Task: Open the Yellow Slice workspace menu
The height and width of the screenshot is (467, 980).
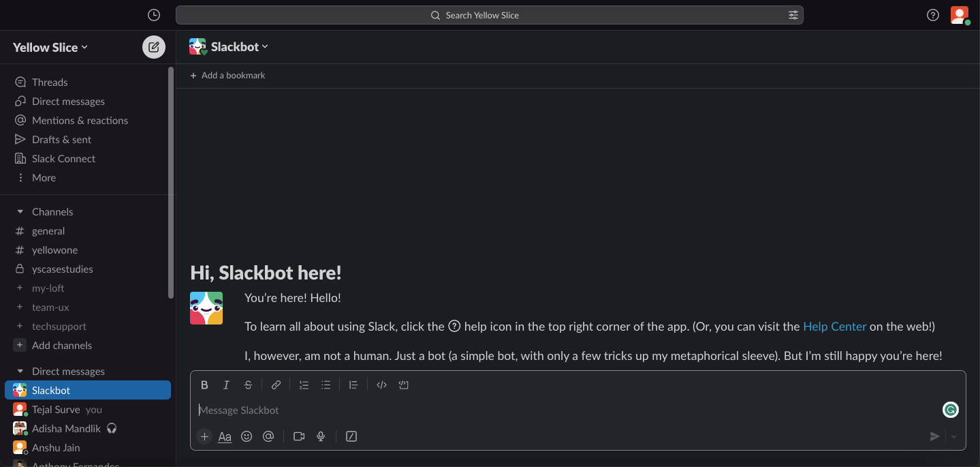Action: tap(50, 47)
